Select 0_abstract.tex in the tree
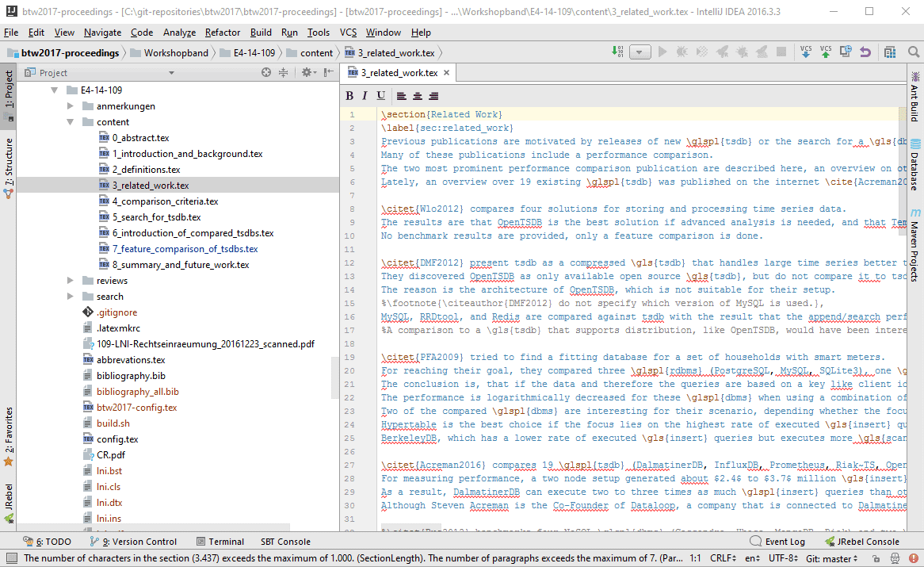Screen dimensions: 924x567 pos(140,138)
